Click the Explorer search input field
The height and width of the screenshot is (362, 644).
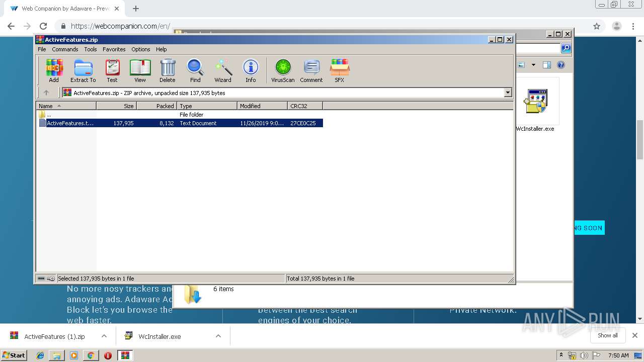(x=538, y=48)
